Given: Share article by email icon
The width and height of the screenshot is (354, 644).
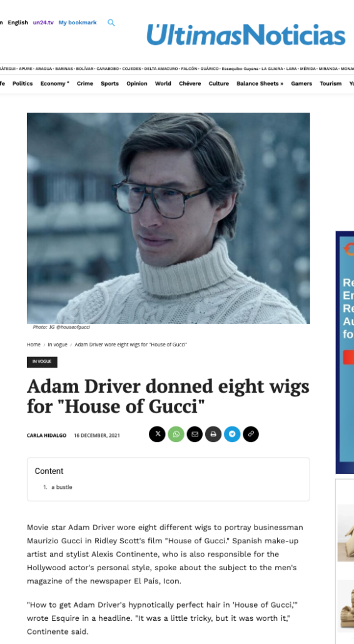Looking at the screenshot, I should 195,434.
